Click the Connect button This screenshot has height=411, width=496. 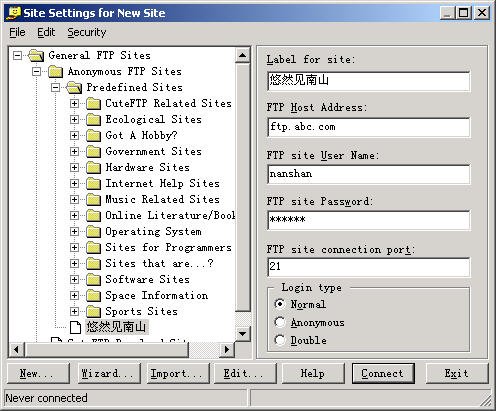point(383,373)
